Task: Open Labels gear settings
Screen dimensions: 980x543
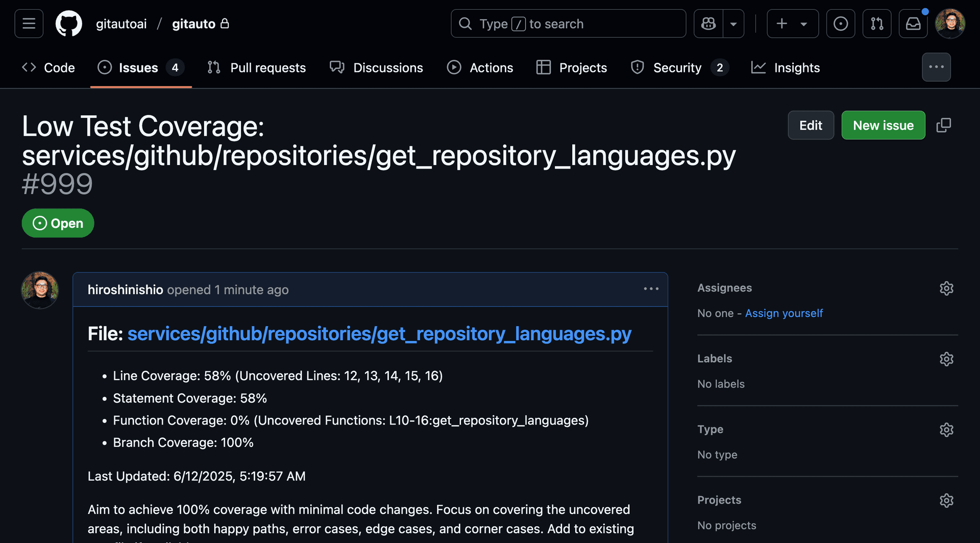Action: pyautogui.click(x=946, y=359)
